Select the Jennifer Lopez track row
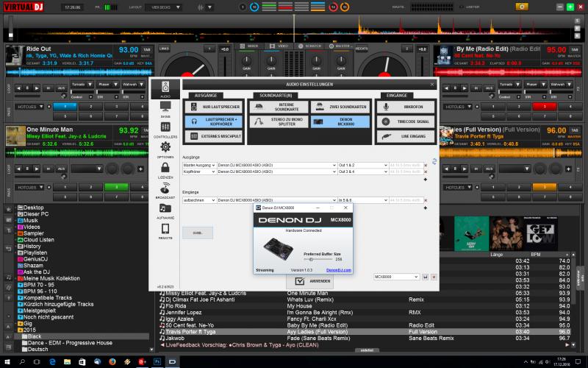Screen dimensions: 588x368 point(364,312)
